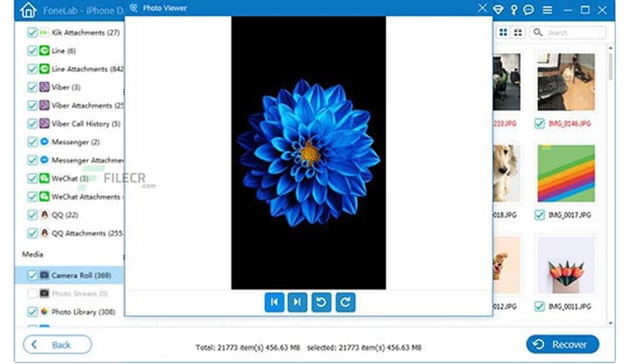Rotate the photo counterclockwise
This screenshot has height=364, width=629.
321,302
